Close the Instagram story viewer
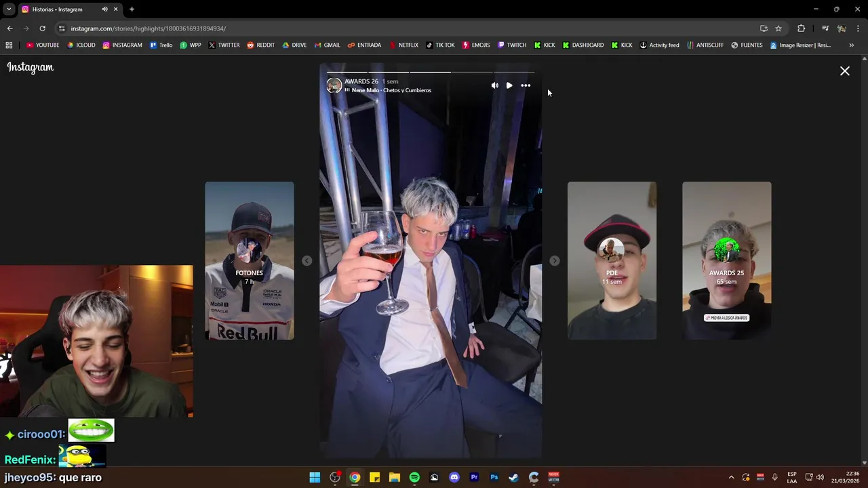The height and width of the screenshot is (488, 868). coord(845,70)
